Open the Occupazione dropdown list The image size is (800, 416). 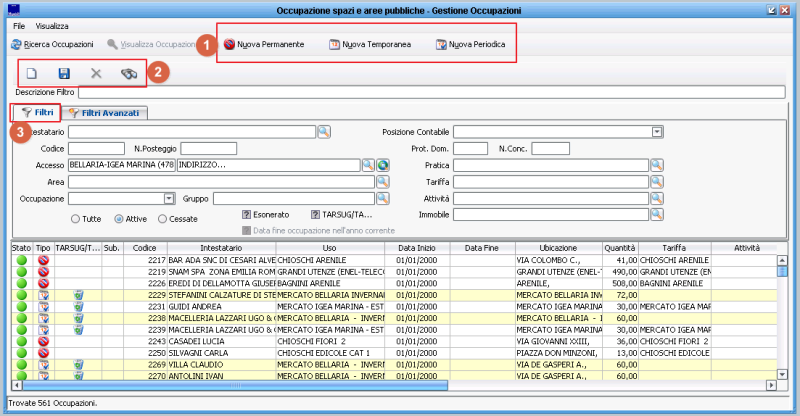[169, 199]
